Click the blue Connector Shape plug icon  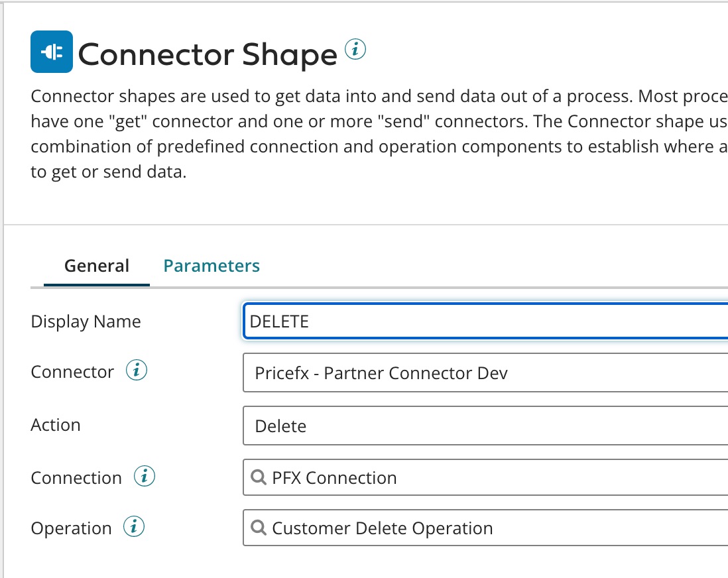click(52, 52)
